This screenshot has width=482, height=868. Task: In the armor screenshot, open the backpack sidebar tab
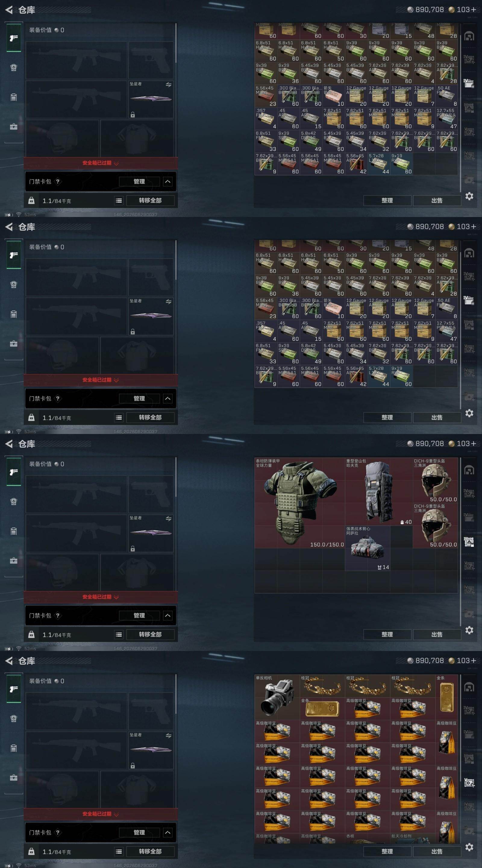[14, 502]
